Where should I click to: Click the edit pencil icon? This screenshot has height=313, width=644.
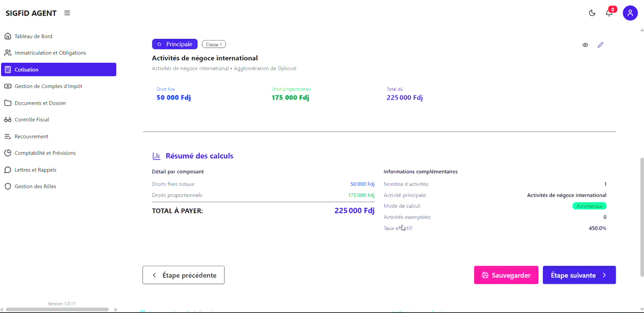coord(600,45)
